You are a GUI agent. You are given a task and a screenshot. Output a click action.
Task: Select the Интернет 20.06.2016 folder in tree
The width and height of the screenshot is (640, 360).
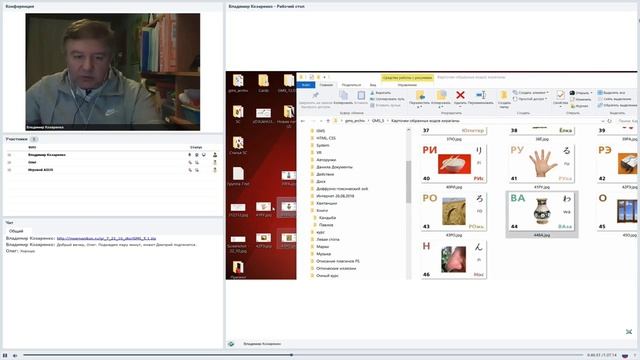tap(335, 196)
